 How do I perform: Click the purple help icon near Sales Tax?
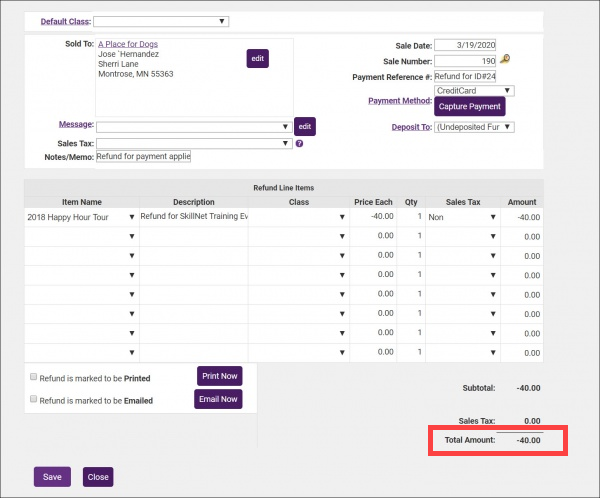(x=300, y=143)
